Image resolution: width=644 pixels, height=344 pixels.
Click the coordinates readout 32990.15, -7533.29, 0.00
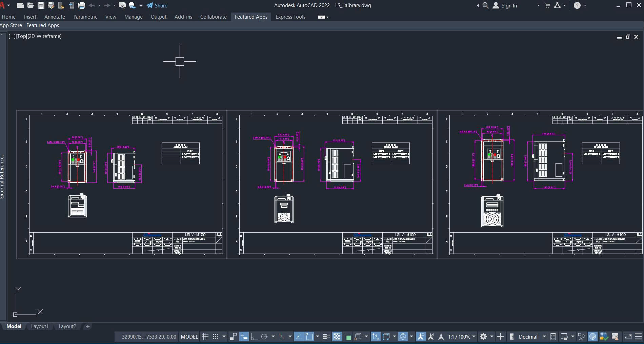pos(149,337)
